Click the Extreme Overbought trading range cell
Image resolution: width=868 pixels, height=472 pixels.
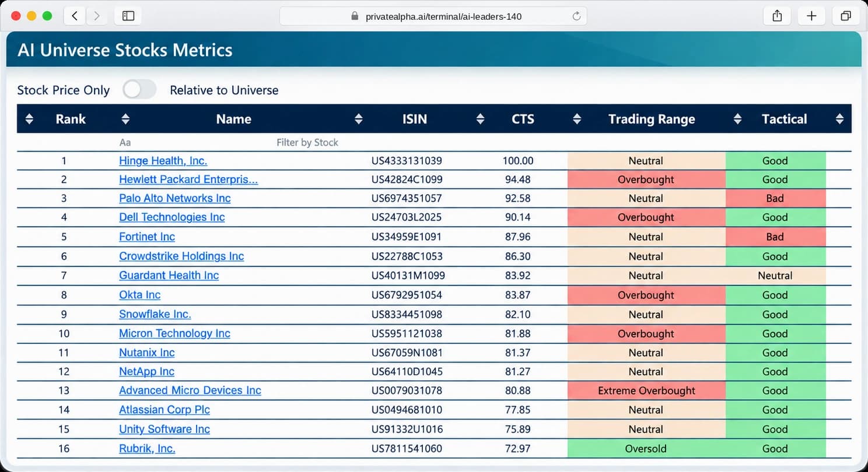click(x=646, y=390)
